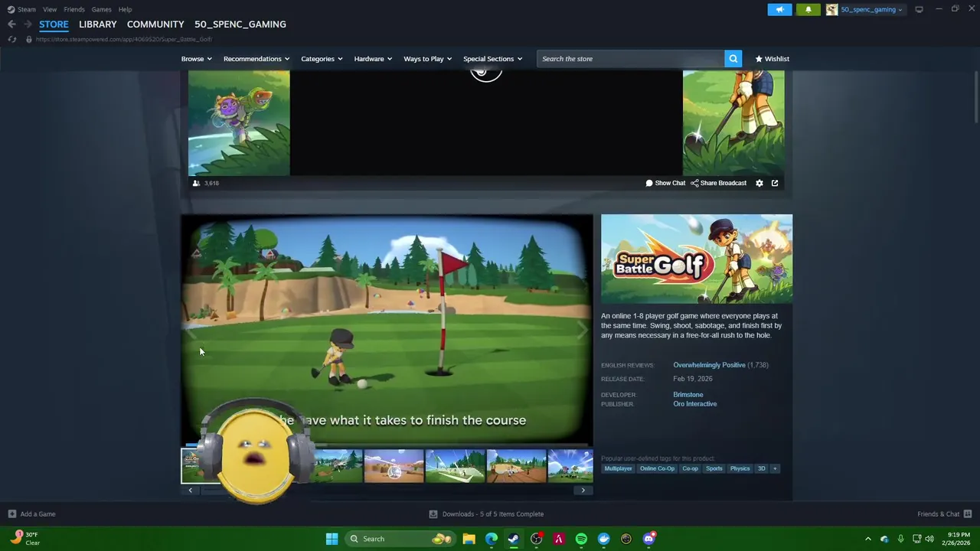Click the Sports tag

coord(714,468)
